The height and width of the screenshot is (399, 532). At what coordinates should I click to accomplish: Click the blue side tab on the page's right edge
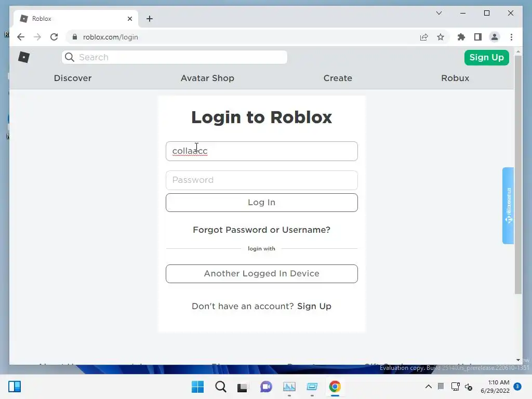pyautogui.click(x=508, y=206)
